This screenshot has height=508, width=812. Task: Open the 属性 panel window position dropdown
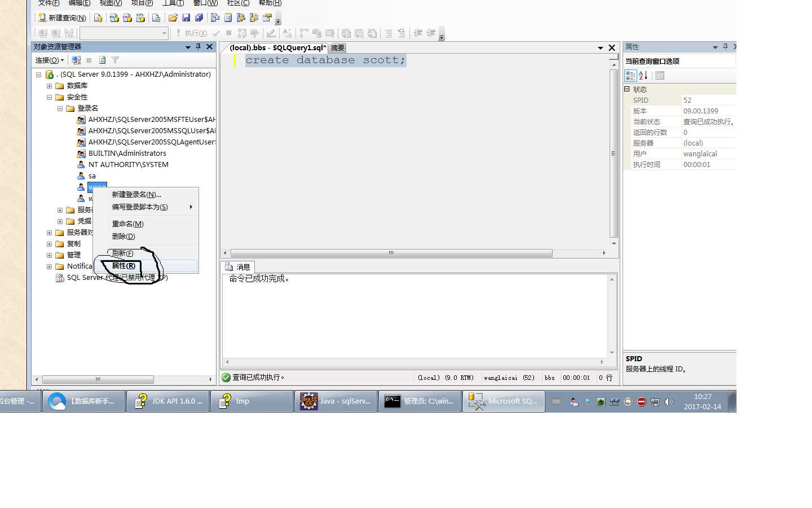(x=715, y=47)
